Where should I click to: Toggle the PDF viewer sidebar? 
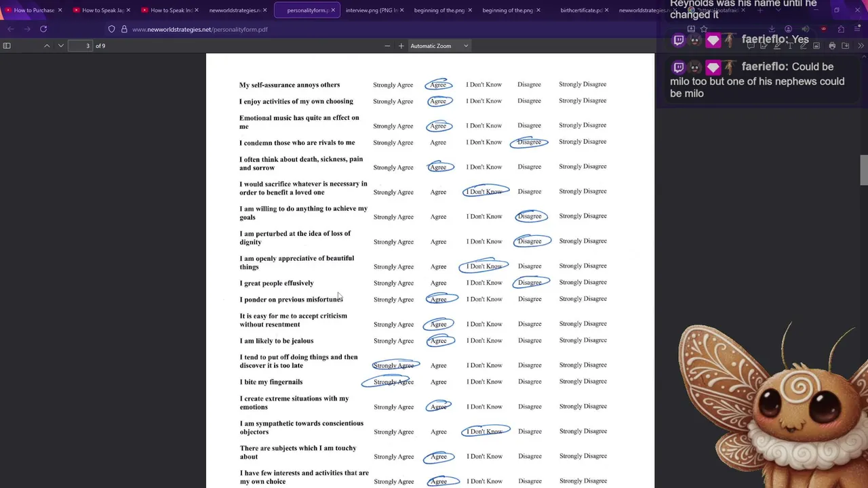tap(7, 45)
